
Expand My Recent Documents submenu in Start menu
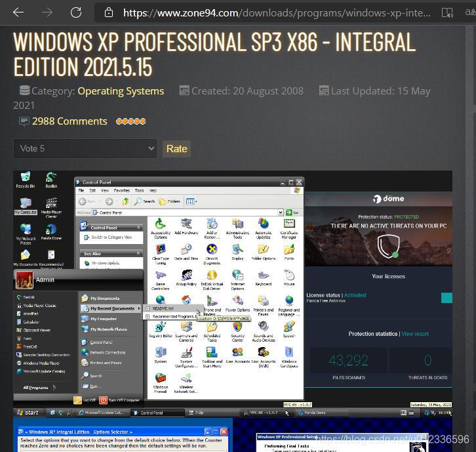[111, 308]
